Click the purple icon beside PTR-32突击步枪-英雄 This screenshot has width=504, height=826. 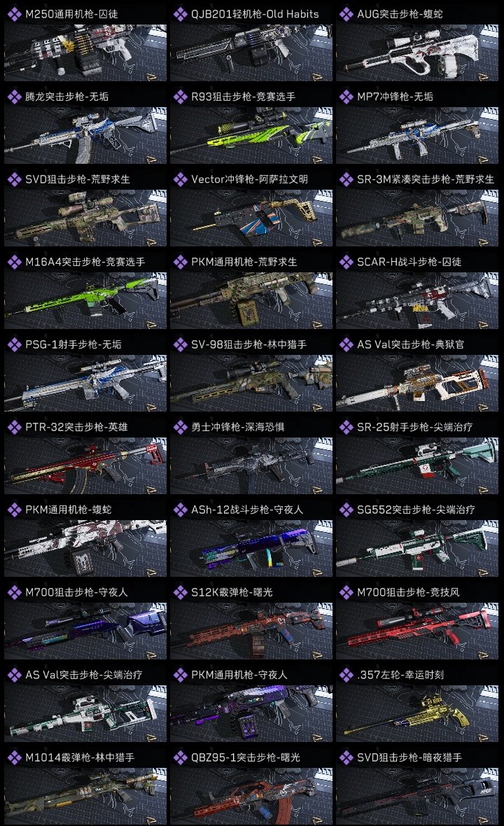(x=14, y=427)
